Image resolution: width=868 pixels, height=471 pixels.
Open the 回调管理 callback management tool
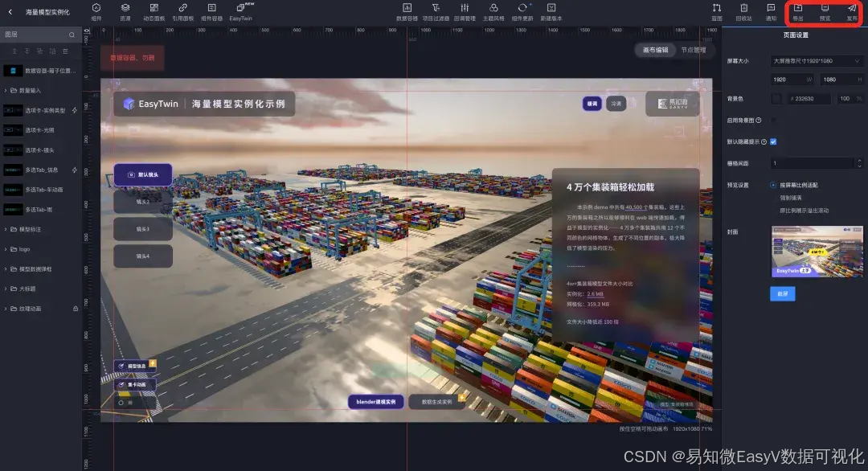465,11
